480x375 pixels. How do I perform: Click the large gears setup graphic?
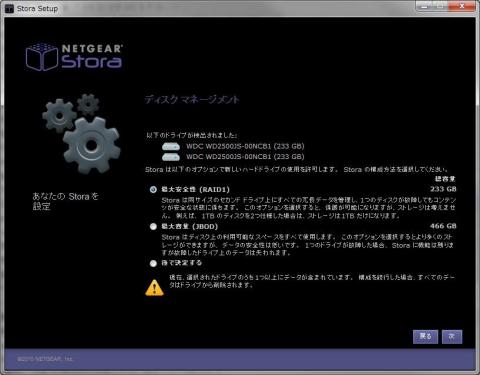(x=81, y=133)
